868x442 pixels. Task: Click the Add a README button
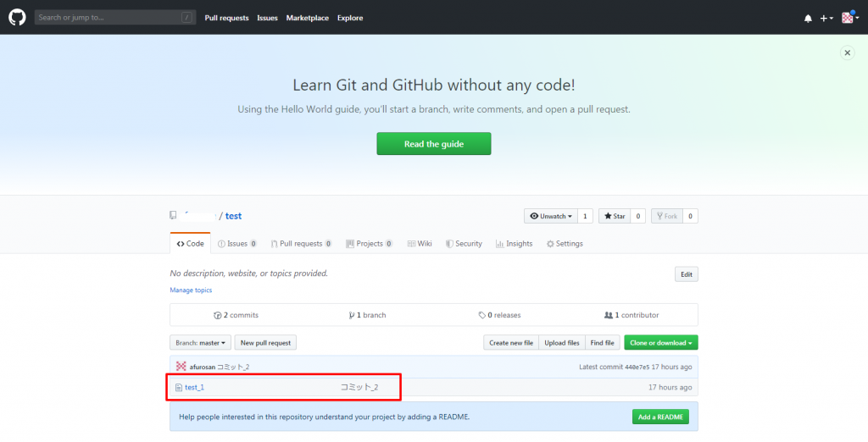click(x=660, y=417)
